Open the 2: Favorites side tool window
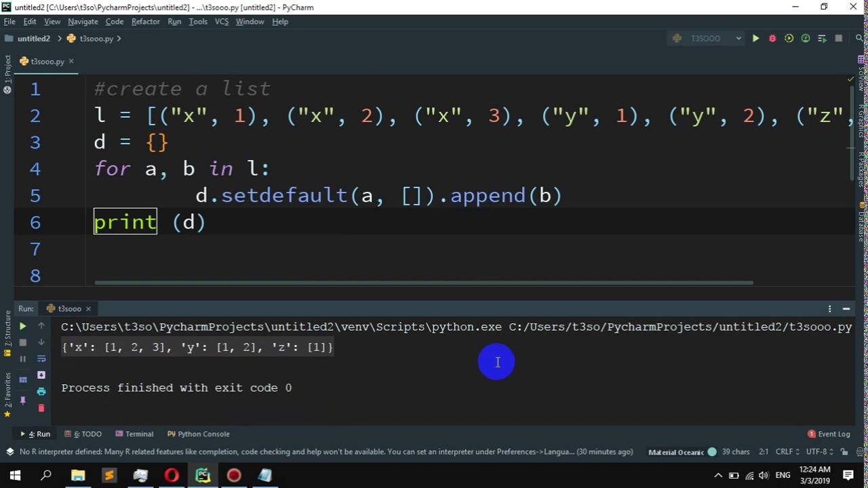Viewport: 868px width, 488px height. (x=7, y=394)
